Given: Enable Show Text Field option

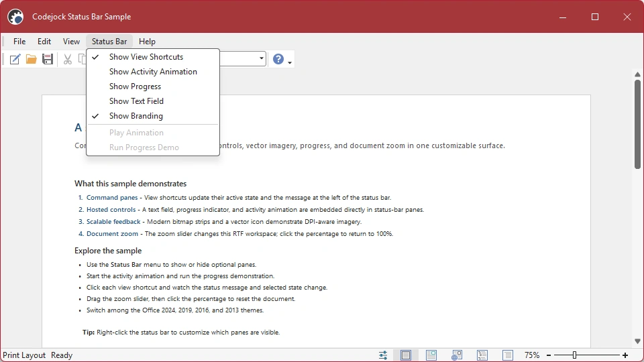Looking at the screenshot, I should (x=153, y=101).
